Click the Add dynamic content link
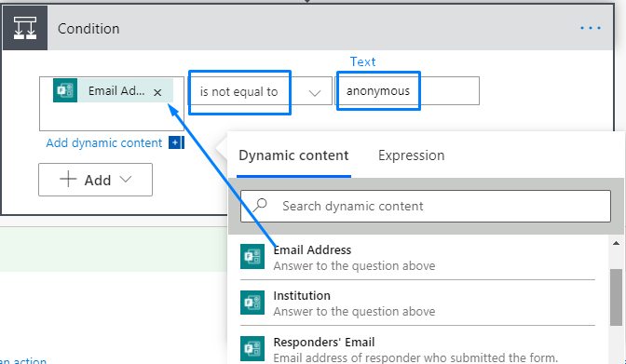This screenshot has height=364, width=626. 103,142
